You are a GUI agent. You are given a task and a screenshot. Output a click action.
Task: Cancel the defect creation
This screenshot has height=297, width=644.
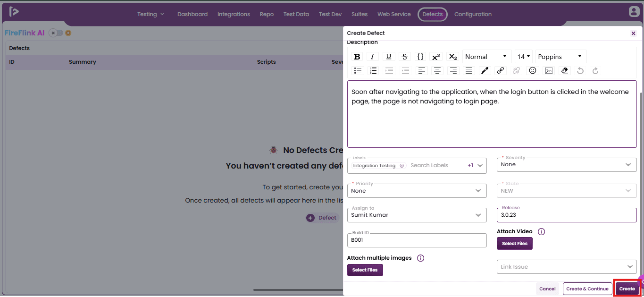coord(547,289)
